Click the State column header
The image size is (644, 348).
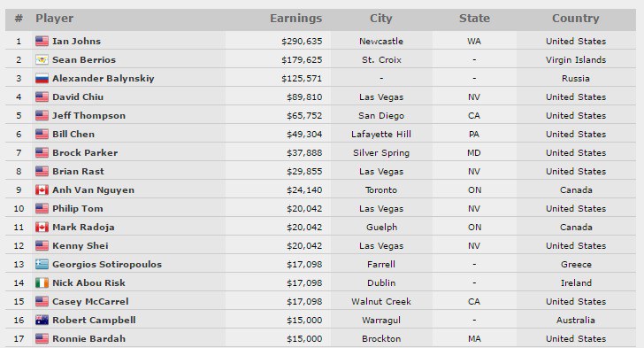pyautogui.click(x=474, y=19)
